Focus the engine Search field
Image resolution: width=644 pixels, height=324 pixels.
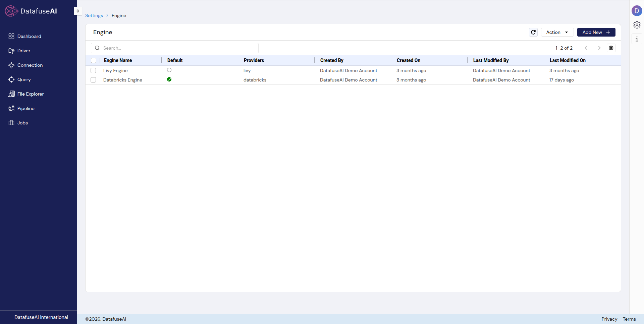point(175,48)
